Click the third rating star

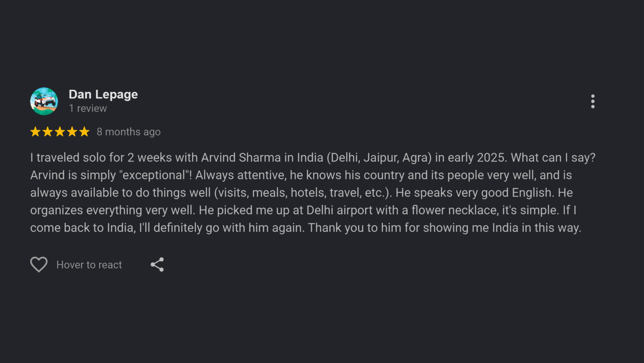click(x=60, y=132)
